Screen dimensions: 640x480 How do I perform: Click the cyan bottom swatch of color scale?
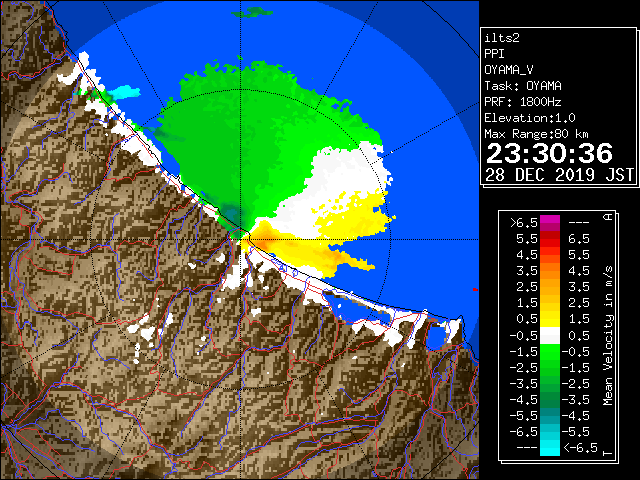pyautogui.click(x=550, y=448)
